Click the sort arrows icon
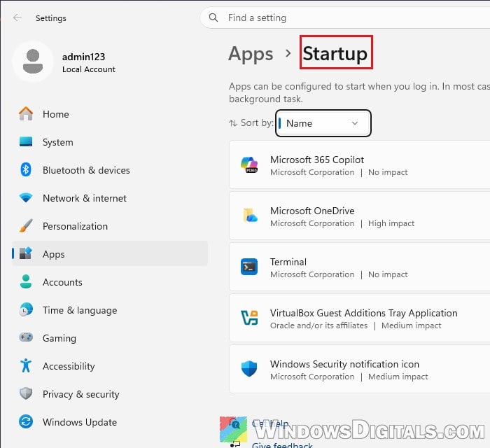 [233, 123]
